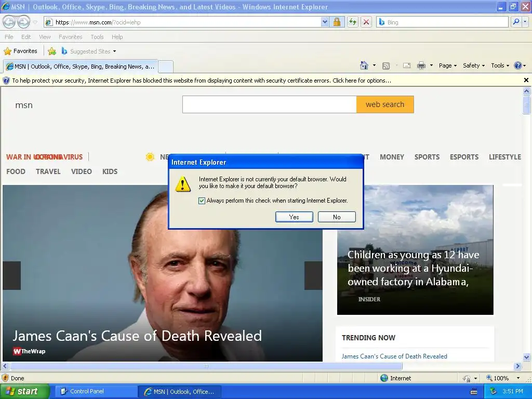The width and height of the screenshot is (532, 399).
Task: Open the Tools menu in menu bar
Action: coord(97,37)
